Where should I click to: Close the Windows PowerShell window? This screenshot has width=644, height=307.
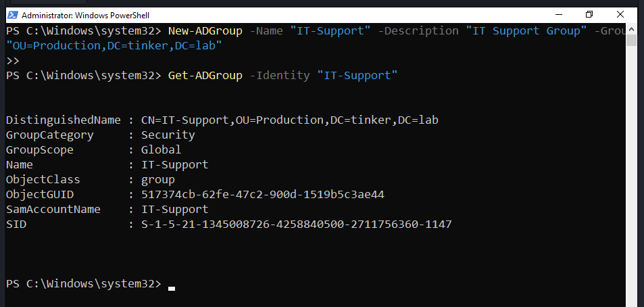pyautogui.click(x=620, y=14)
